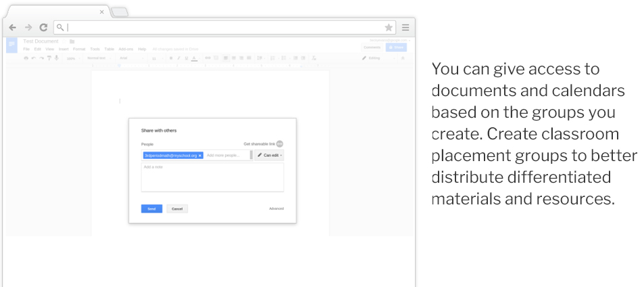Expand the Can edit permission dropdown
This screenshot has height=287, width=644.
click(x=270, y=155)
